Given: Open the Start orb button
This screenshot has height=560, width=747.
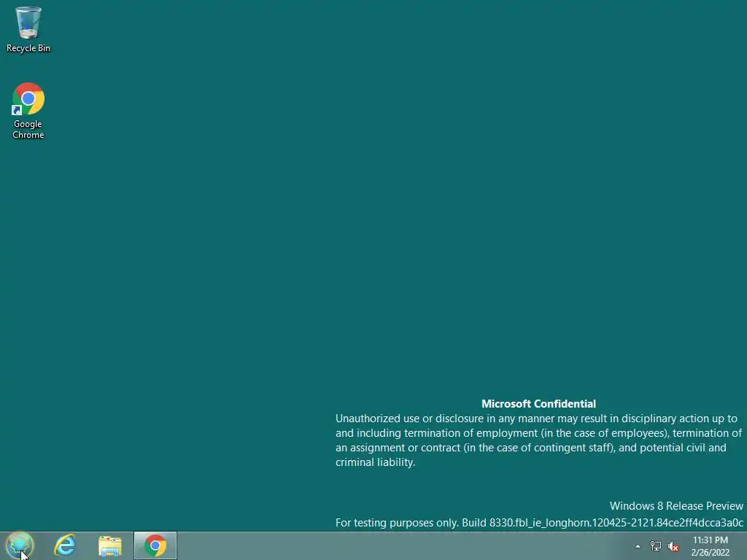Looking at the screenshot, I should click(20, 545).
